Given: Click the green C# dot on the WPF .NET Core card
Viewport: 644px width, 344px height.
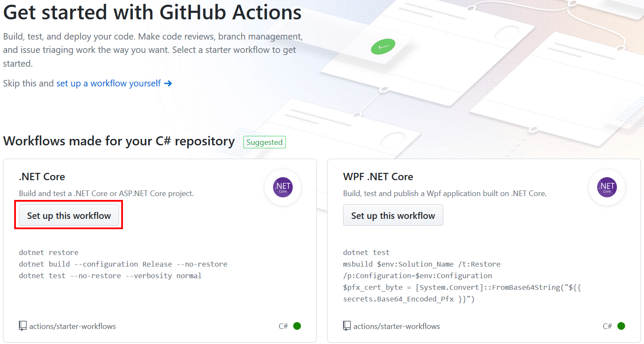Looking at the screenshot, I should tap(621, 326).
